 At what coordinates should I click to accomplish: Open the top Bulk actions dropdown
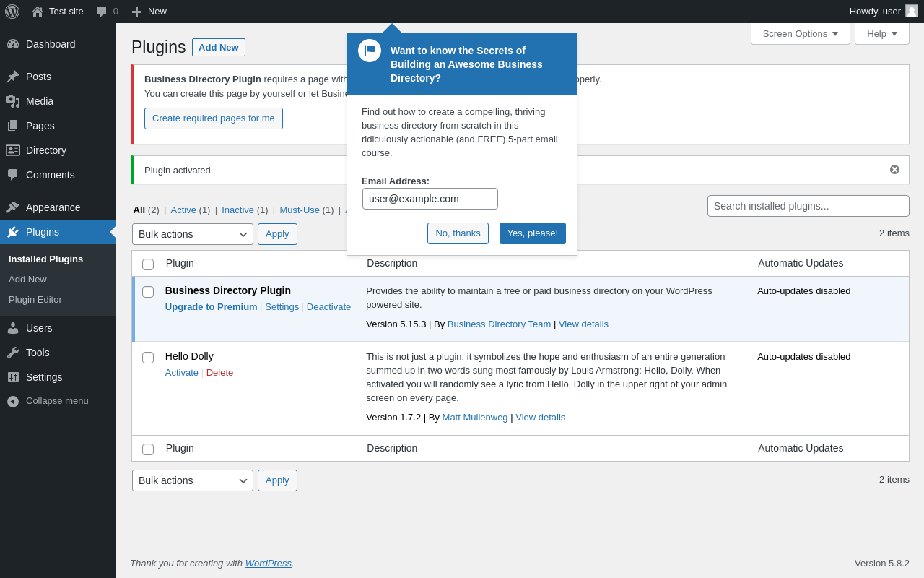tap(193, 234)
